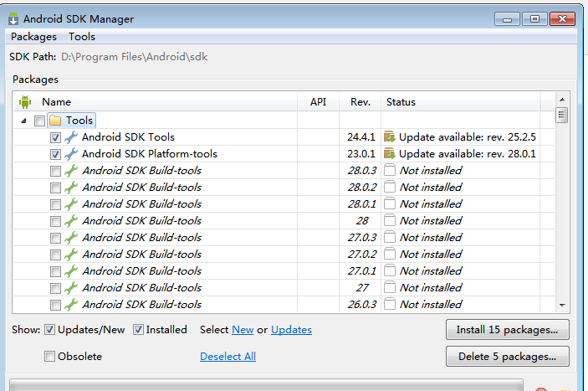Toggle the Installed show filter checkbox

tap(138, 329)
